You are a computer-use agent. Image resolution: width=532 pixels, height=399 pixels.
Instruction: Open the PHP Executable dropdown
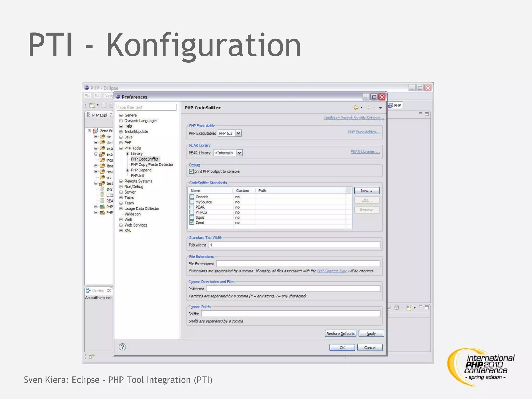(x=238, y=133)
